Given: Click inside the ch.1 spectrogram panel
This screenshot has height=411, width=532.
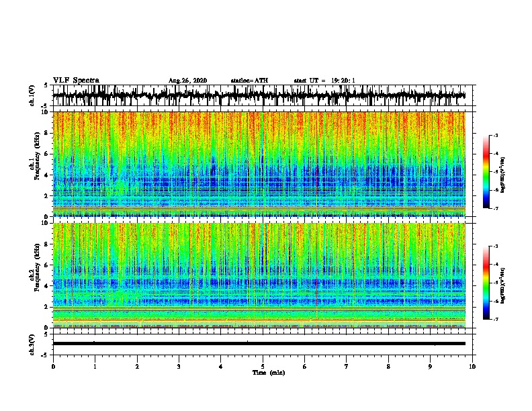Looking at the screenshot, I should coord(259,164).
